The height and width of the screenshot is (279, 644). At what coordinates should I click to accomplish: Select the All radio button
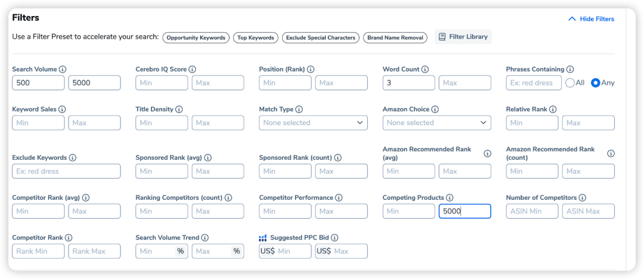(x=570, y=83)
